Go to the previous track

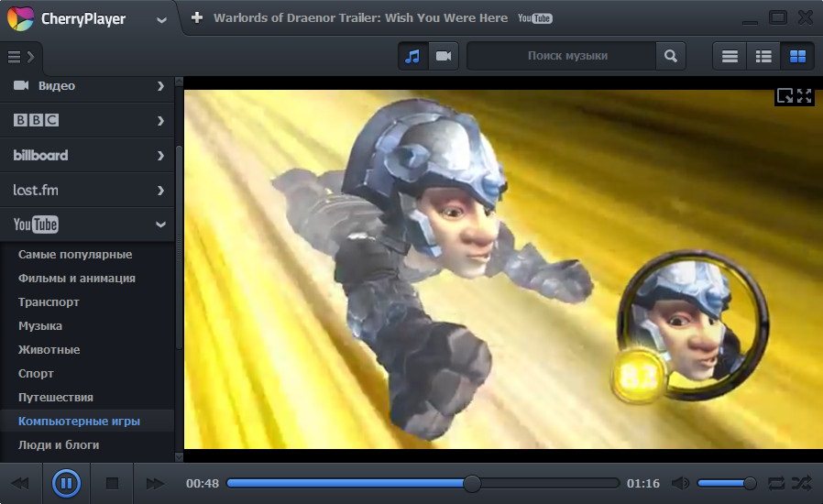(x=21, y=484)
